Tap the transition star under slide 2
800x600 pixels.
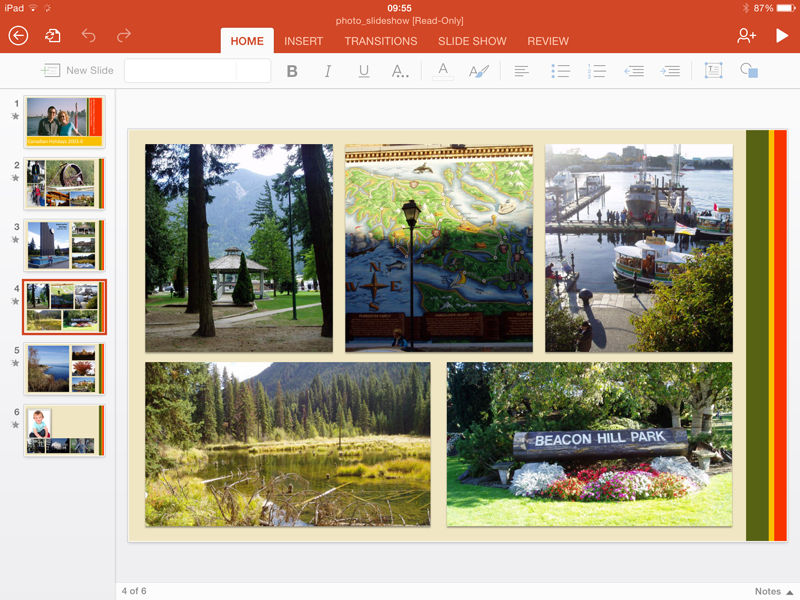[15, 178]
